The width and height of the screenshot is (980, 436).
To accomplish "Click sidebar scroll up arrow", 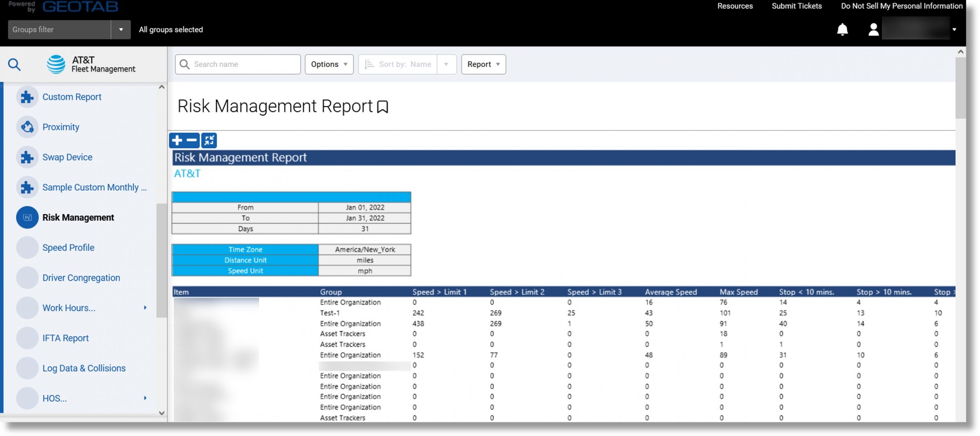I will tap(162, 87).
